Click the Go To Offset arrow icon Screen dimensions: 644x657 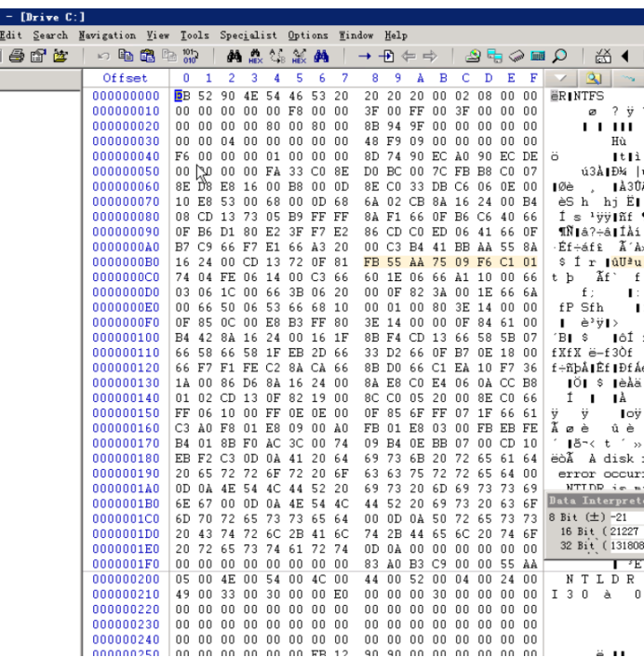tap(365, 56)
